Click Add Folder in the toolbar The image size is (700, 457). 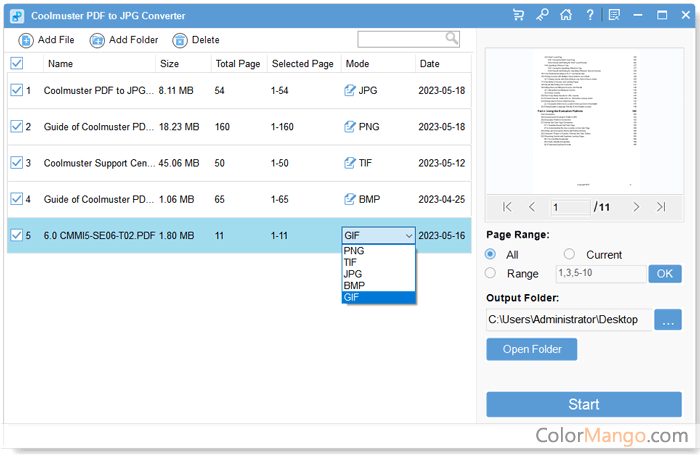tap(124, 40)
